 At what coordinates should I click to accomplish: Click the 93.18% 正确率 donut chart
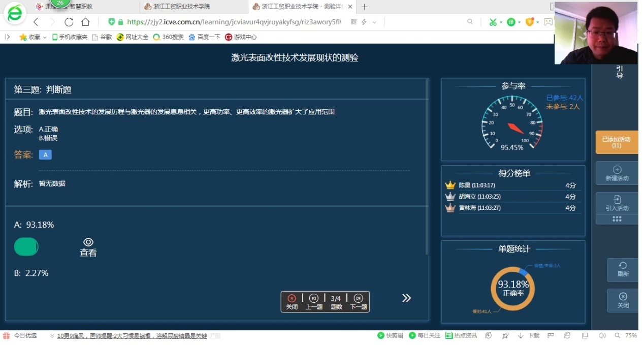click(513, 288)
